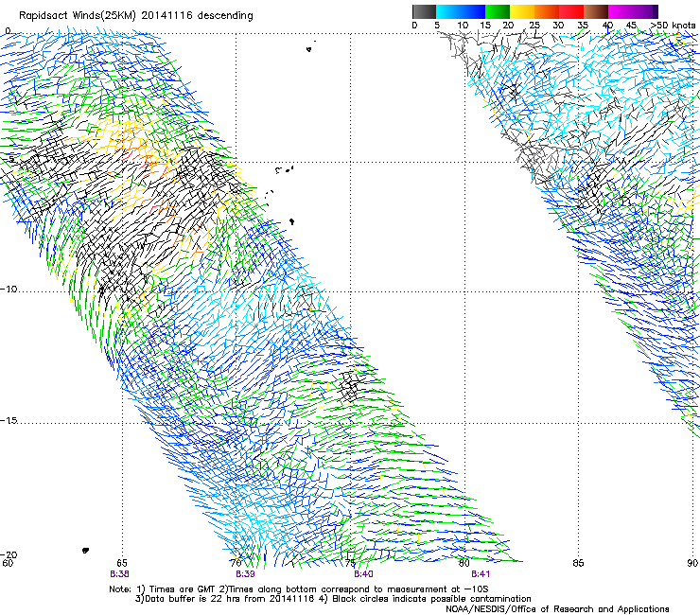This screenshot has height=615, width=700.
Task: Click the orange 25-30 knots legend swatch
Action: (x=547, y=11)
